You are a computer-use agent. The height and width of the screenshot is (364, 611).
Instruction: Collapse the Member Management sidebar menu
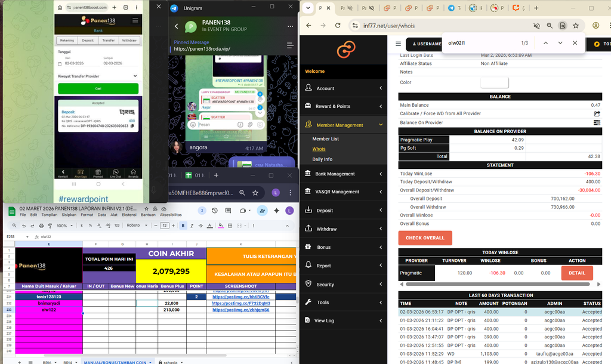343,125
